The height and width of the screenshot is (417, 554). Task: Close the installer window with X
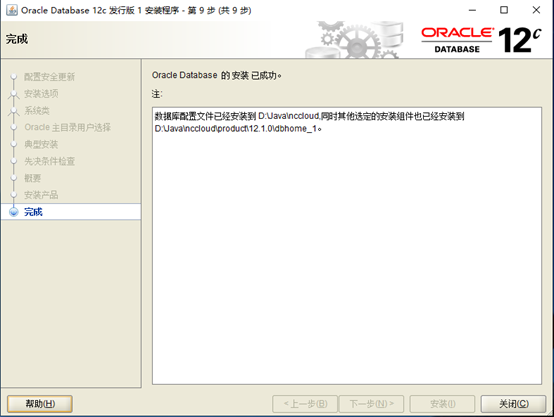pyautogui.click(x=536, y=10)
